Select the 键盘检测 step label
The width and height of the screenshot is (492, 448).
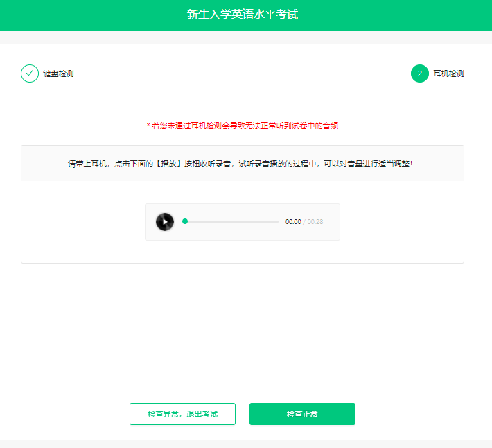coord(58,74)
